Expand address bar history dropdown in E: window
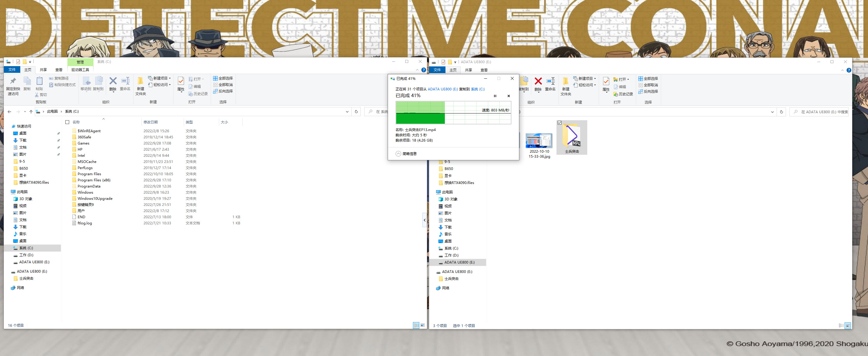The image size is (868, 356). 772,112
